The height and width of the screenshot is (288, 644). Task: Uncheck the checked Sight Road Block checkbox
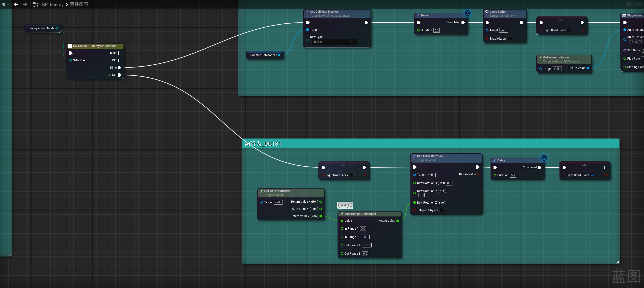coord(592,175)
